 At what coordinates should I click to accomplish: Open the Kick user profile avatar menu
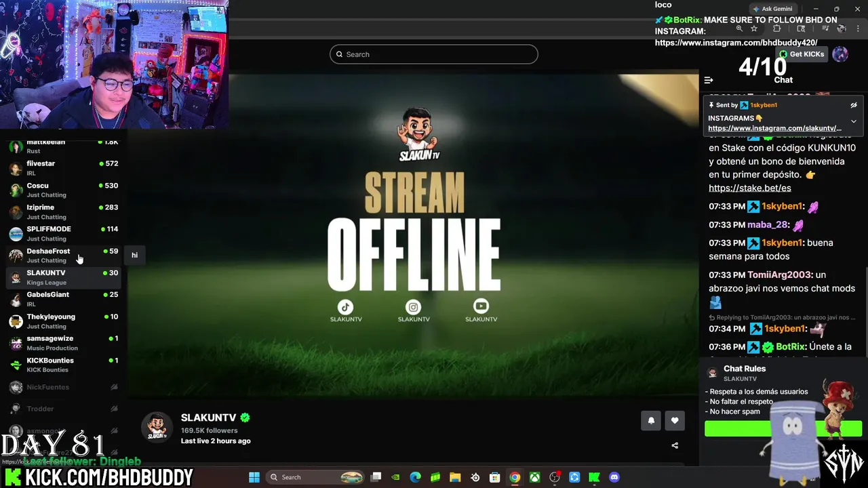[840, 54]
